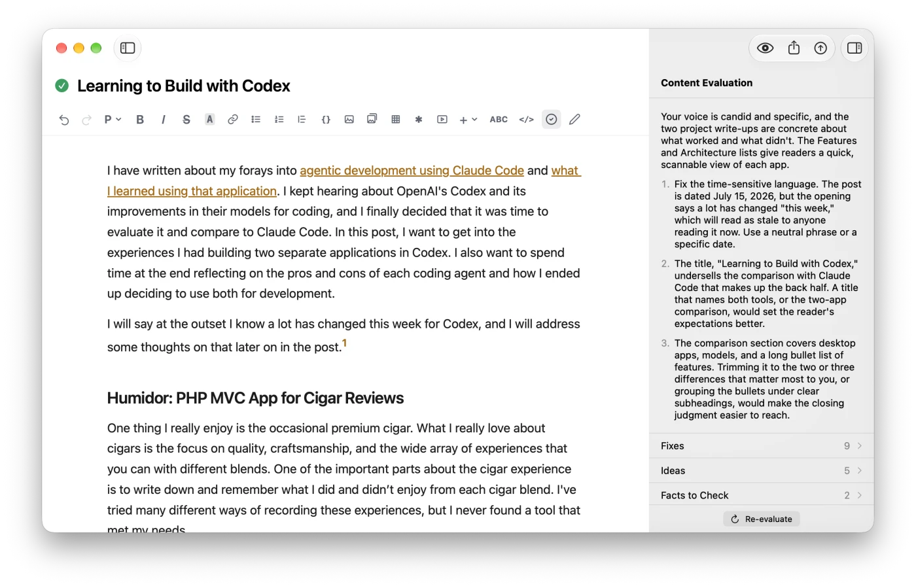Insert a video embed
This screenshot has height=588, width=916.
442,120
